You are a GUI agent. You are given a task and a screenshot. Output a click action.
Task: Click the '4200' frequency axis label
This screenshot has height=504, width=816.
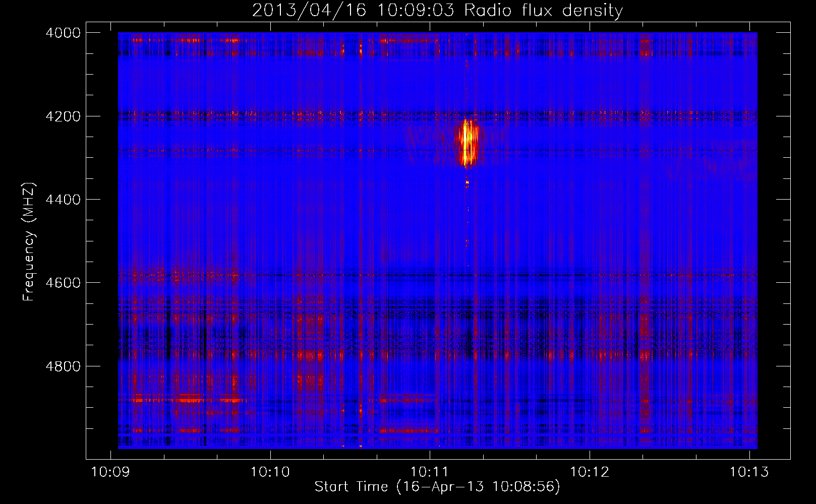63,116
